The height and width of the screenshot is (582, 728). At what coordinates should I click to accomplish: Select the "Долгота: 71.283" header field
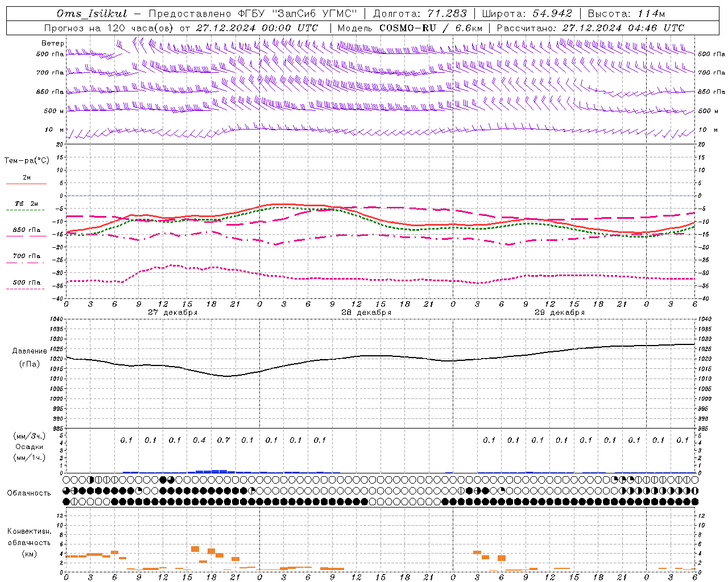click(x=420, y=14)
